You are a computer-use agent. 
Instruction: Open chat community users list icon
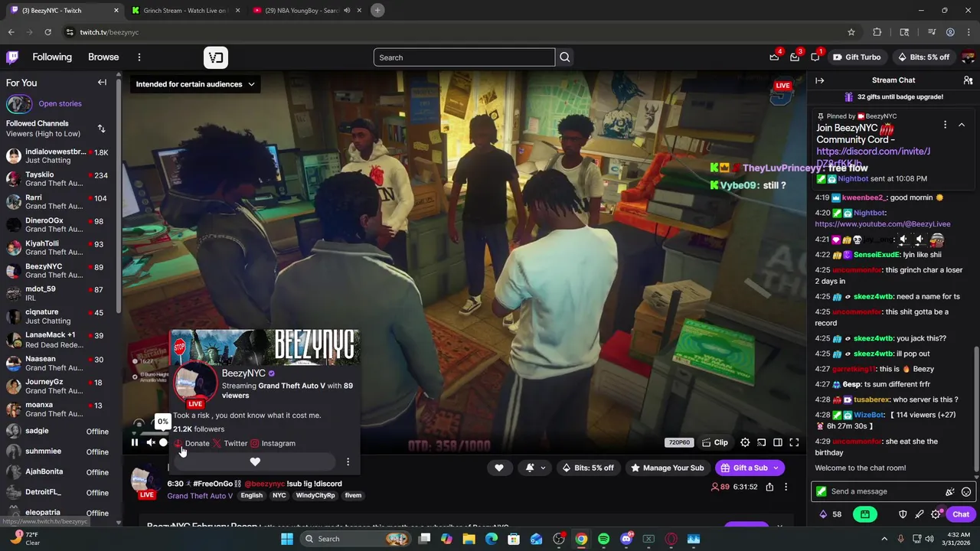click(968, 80)
